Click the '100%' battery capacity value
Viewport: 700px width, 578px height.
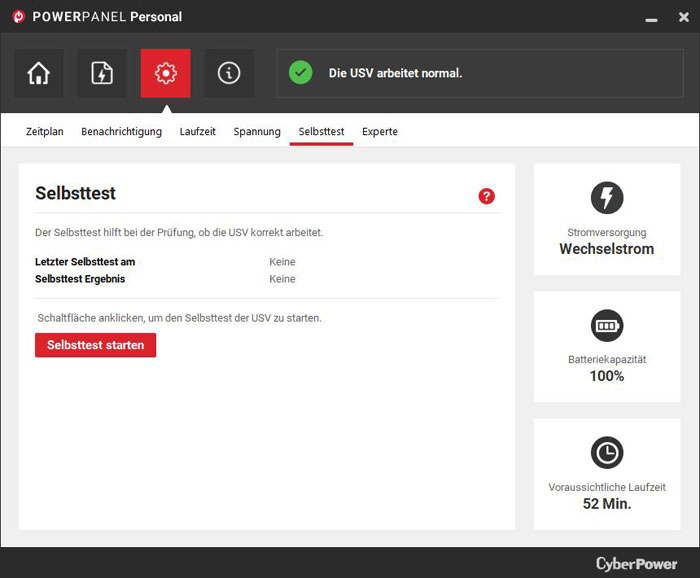coord(607,376)
